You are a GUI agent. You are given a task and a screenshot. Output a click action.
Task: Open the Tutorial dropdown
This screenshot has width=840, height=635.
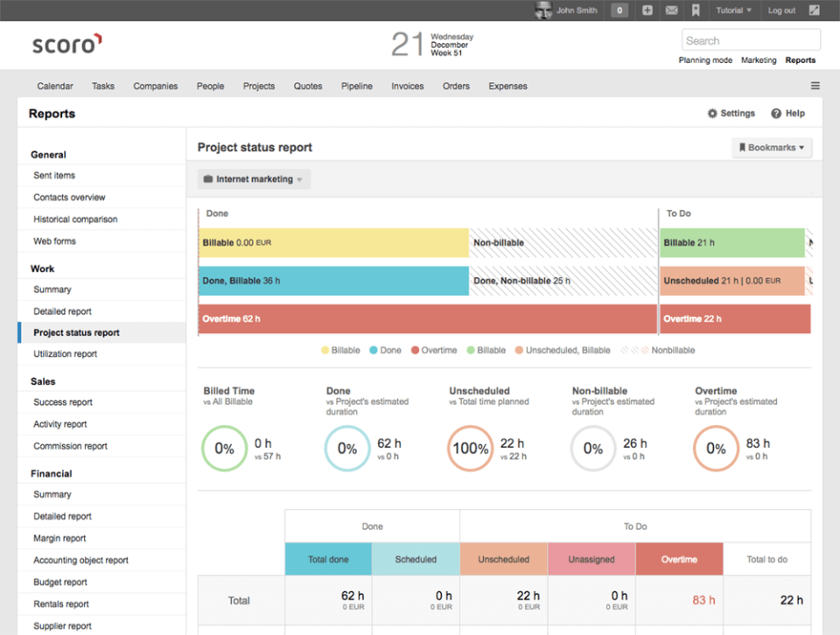[733, 10]
